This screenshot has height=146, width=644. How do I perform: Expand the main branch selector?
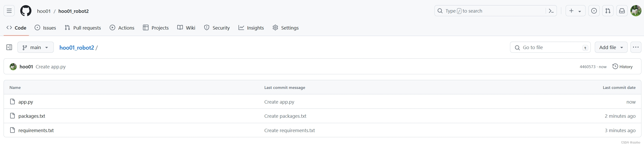[x=35, y=47]
